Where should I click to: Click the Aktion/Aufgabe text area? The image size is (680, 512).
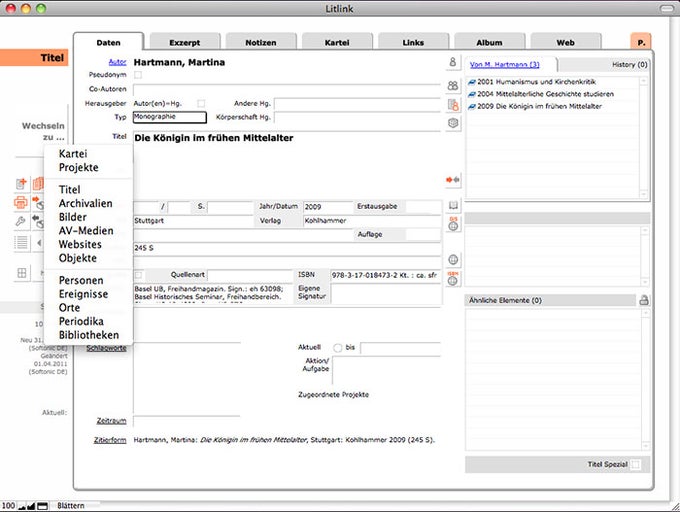(x=386, y=371)
